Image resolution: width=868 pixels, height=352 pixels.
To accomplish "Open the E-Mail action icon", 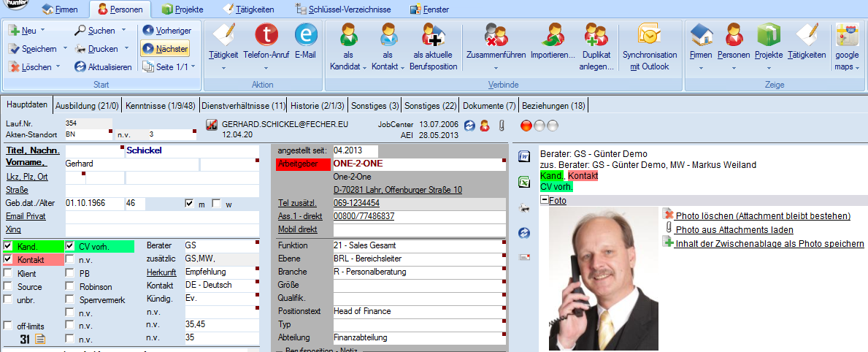I will click(x=305, y=35).
